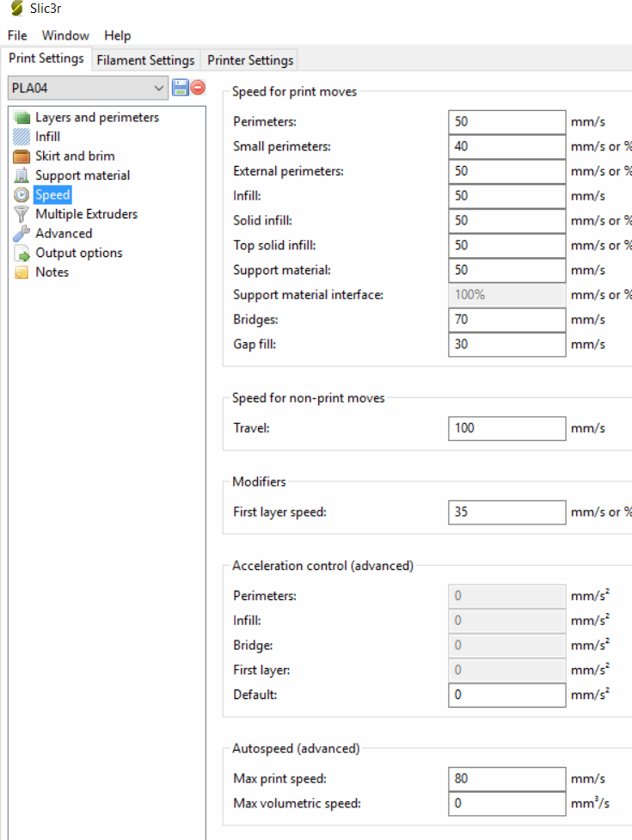Expand the PLA04 preset dropdown
632x840 pixels.
click(158, 88)
